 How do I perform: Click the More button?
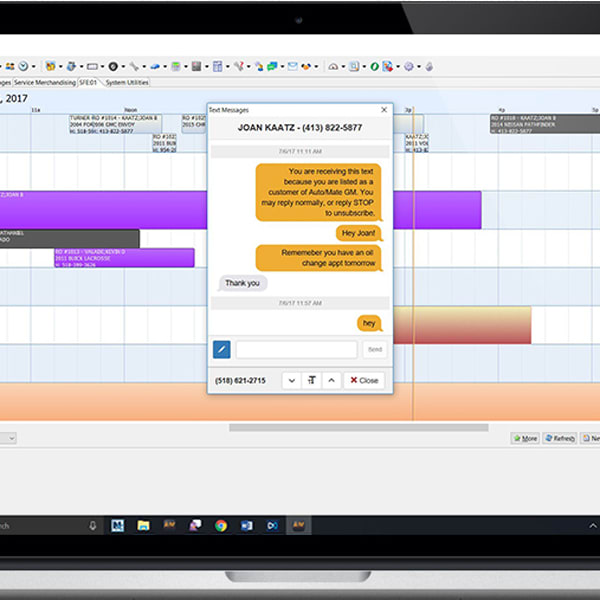click(525, 438)
